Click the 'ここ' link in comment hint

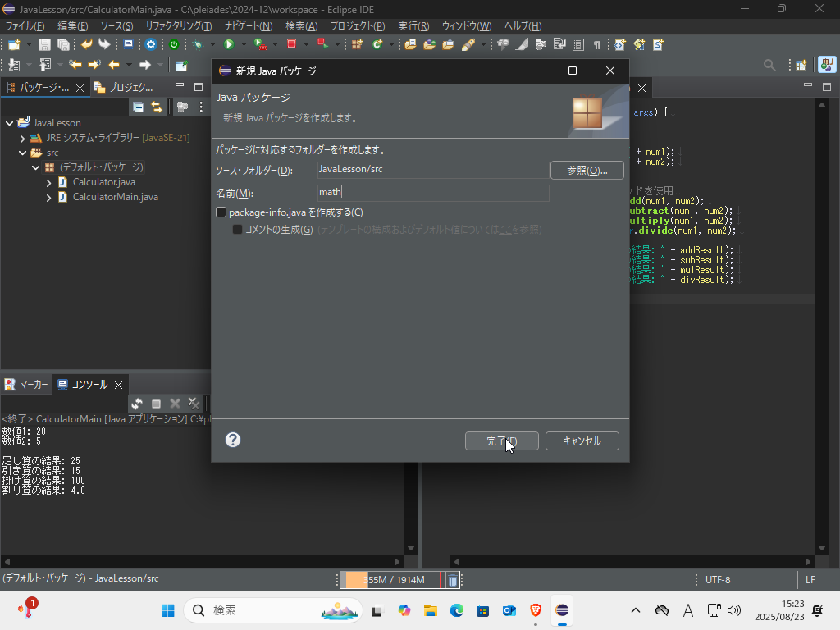point(504,230)
